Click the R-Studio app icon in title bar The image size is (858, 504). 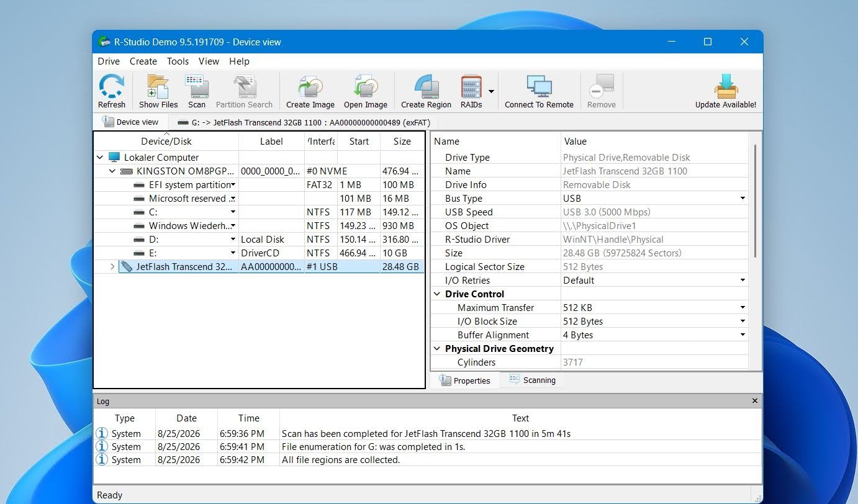[x=104, y=42]
